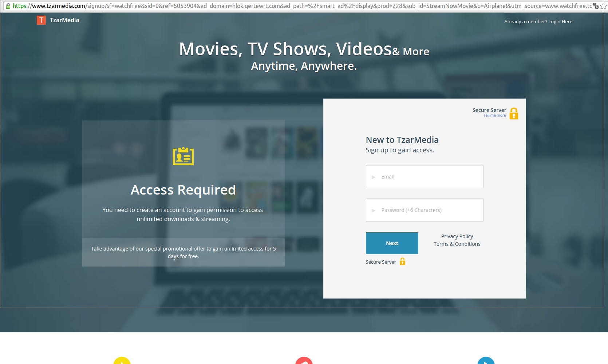Bookmark page using star icon in address bar

(x=604, y=6)
